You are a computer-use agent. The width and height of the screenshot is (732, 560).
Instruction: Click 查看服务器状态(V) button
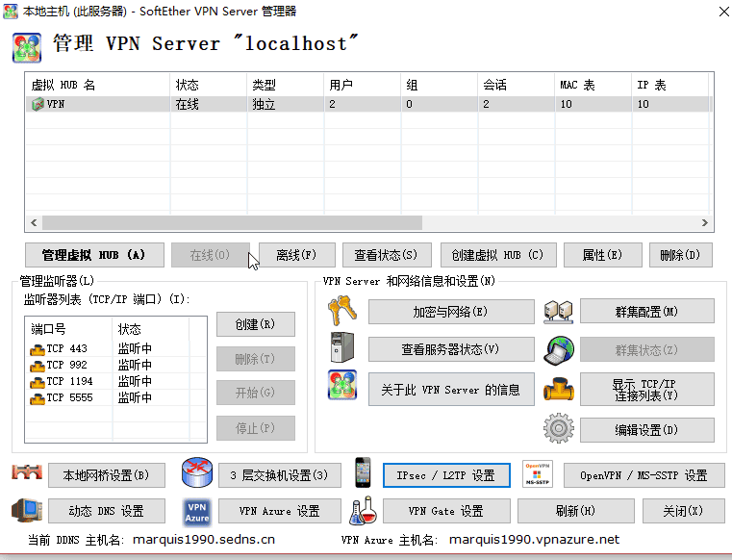click(451, 349)
